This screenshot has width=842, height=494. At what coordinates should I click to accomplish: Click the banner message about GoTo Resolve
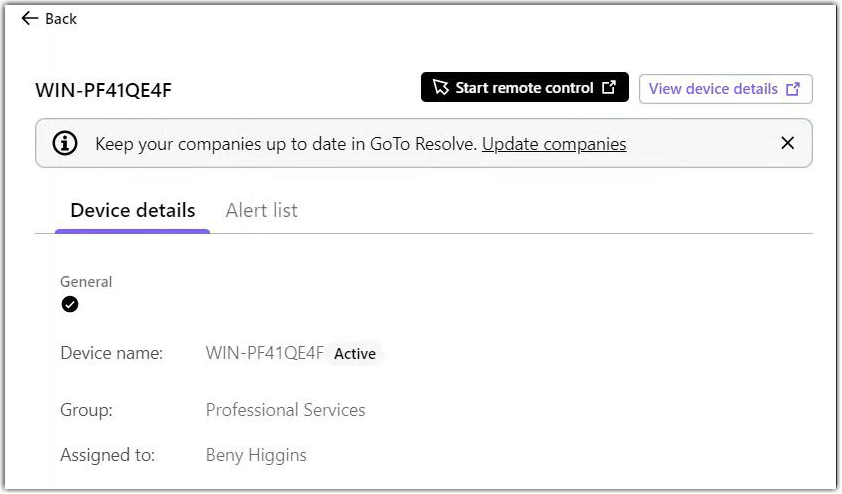coord(286,144)
